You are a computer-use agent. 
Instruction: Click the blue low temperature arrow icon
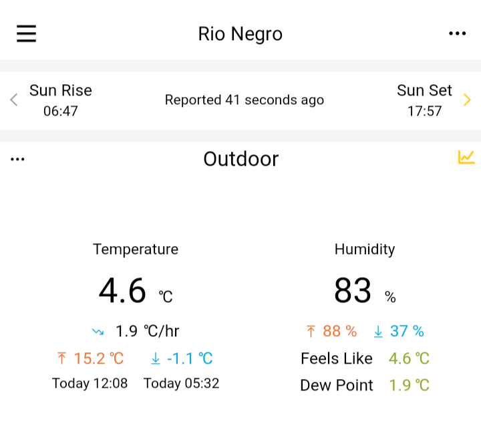coord(156,358)
